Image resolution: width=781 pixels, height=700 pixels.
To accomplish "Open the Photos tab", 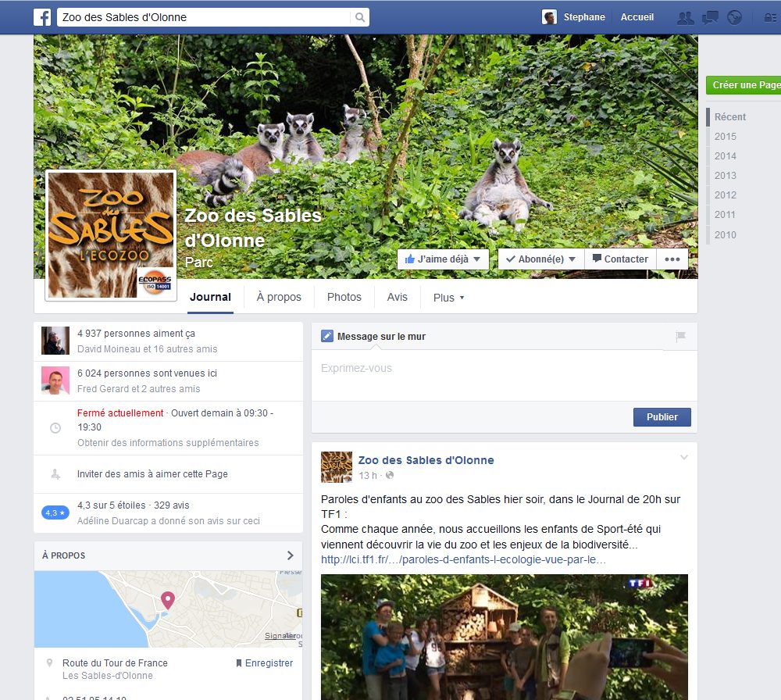I will point(344,297).
